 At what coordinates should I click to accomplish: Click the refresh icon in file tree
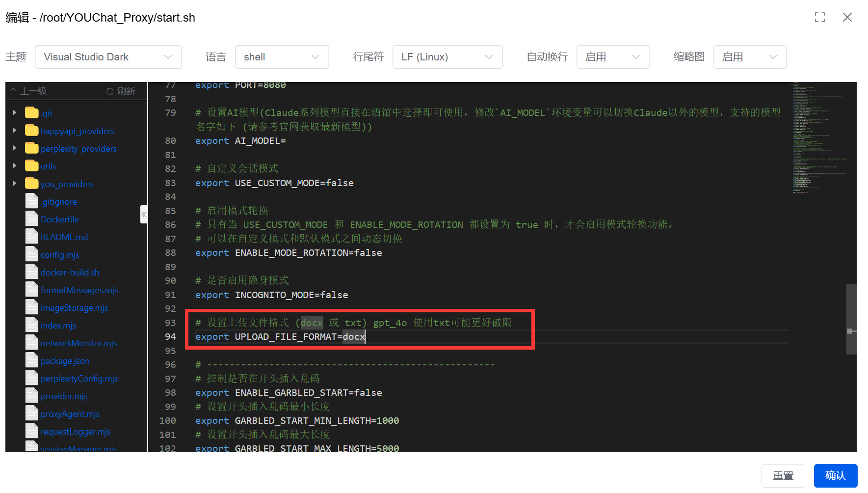tap(110, 91)
